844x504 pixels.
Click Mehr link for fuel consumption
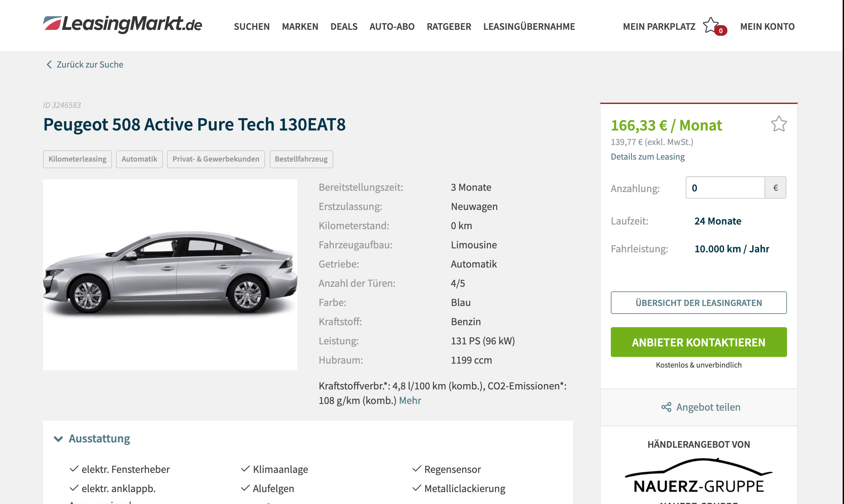click(410, 400)
